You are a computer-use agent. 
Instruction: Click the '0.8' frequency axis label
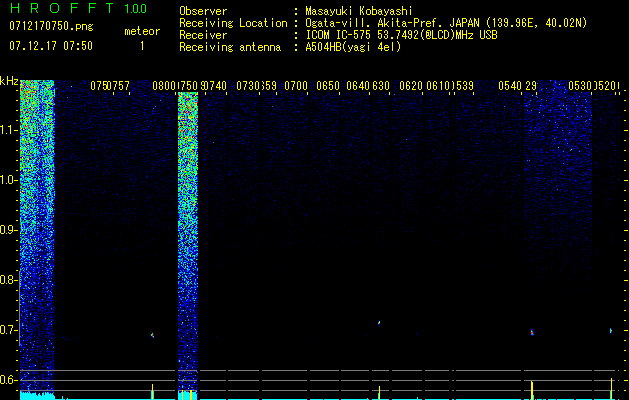8,280
